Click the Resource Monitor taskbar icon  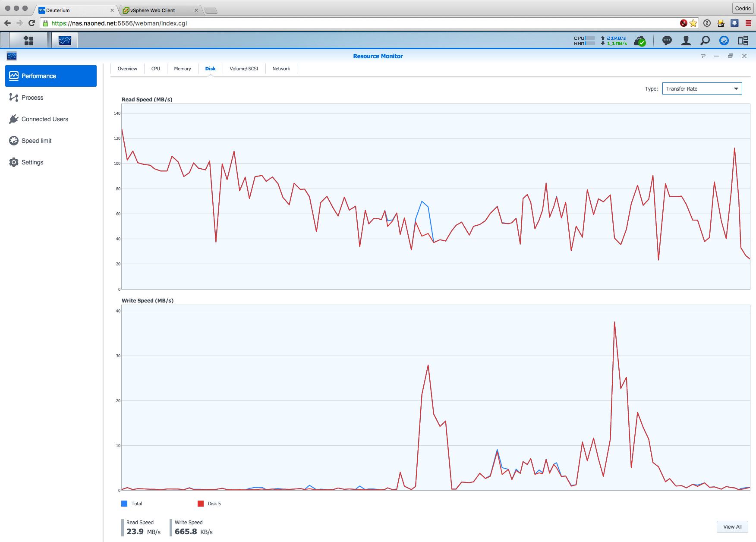[x=65, y=41]
